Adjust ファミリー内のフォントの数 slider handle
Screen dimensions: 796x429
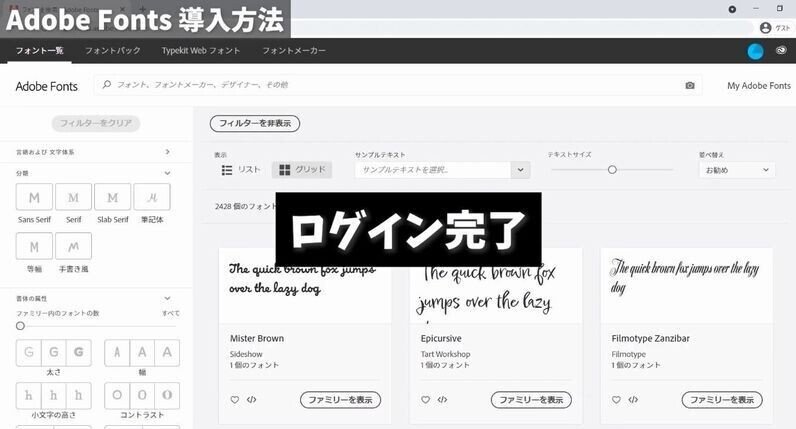click(20, 326)
